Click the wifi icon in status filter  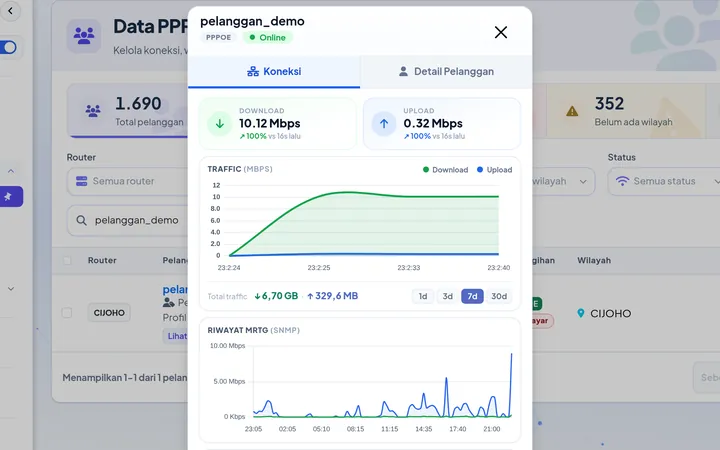pyautogui.click(x=622, y=181)
